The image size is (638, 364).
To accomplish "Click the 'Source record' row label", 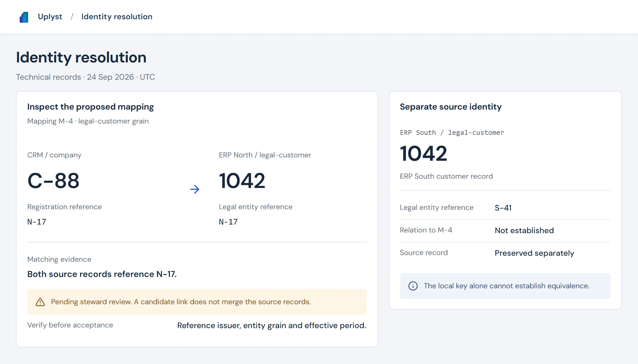I will pyautogui.click(x=424, y=253).
